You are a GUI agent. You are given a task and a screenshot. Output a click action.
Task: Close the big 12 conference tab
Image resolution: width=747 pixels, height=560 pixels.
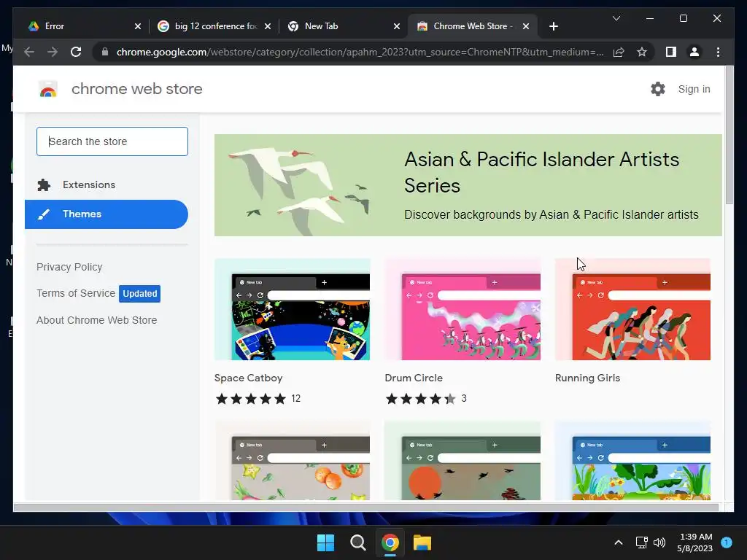click(x=268, y=26)
